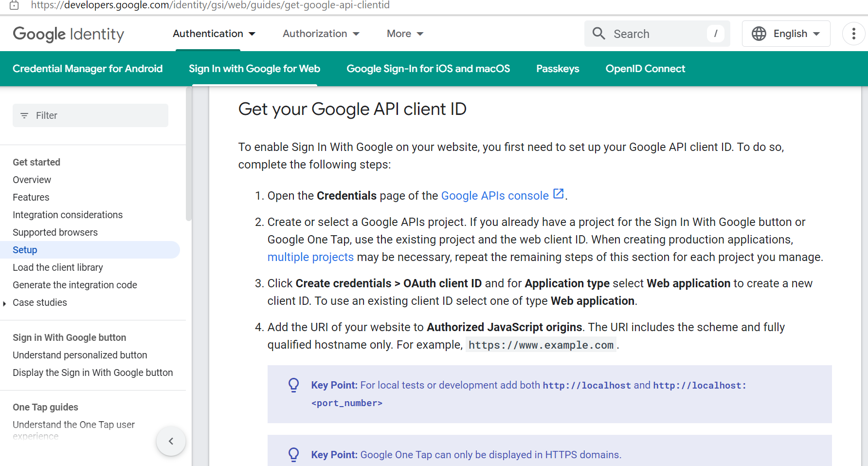The image size is (868, 466).
Task: Click the Search input field
Action: pos(657,34)
